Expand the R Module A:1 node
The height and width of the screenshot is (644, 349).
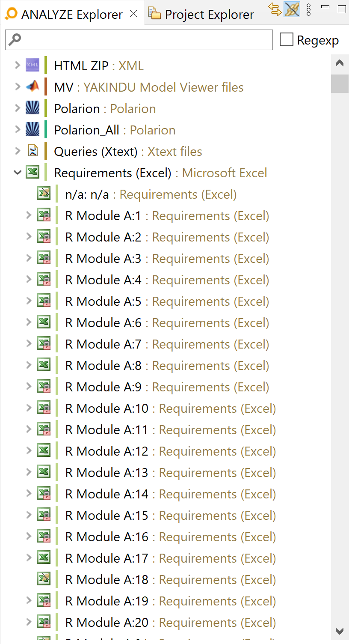(x=29, y=215)
